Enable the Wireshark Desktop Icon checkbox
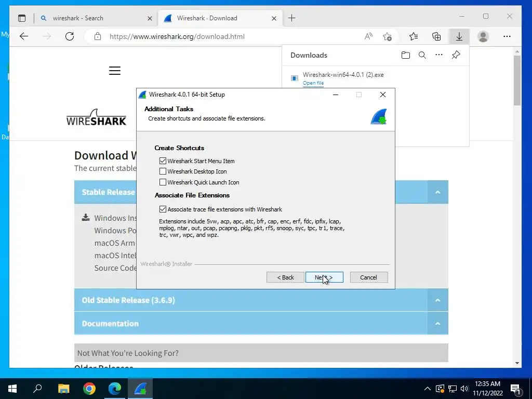Image resolution: width=532 pixels, height=399 pixels. click(163, 171)
